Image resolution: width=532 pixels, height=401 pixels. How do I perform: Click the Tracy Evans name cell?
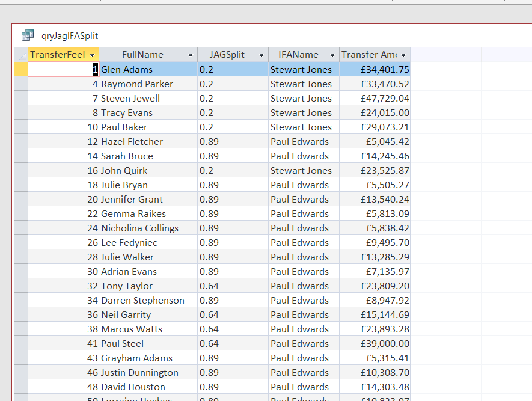(x=148, y=112)
